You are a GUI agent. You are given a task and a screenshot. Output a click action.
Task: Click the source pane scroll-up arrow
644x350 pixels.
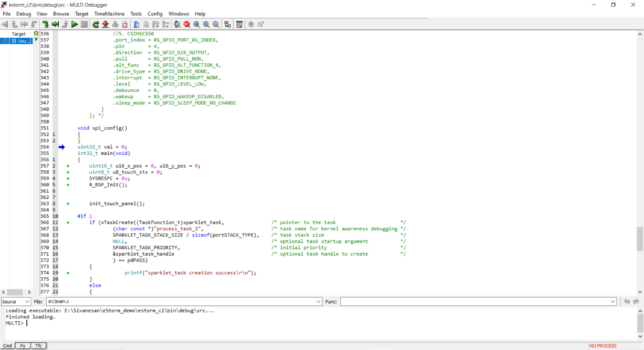point(640,34)
